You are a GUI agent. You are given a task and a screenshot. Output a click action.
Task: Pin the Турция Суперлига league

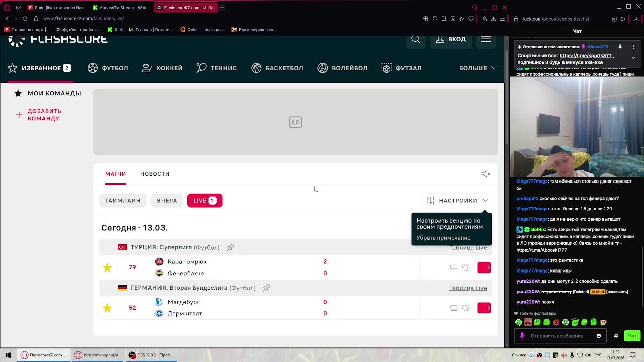(x=230, y=247)
